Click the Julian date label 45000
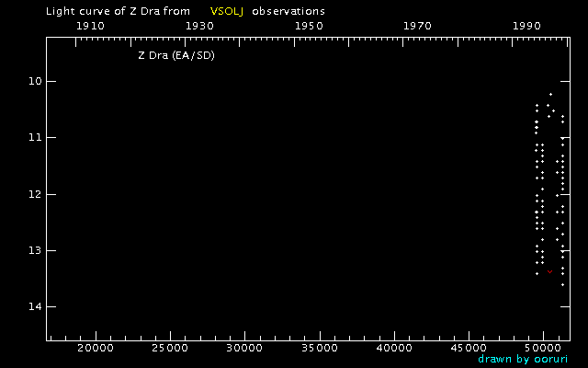This screenshot has width=588, height=368. (x=469, y=348)
